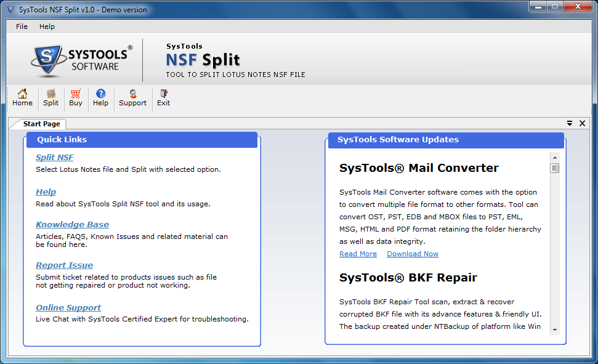Click Download Now for Mail Converter
The width and height of the screenshot is (598, 364).
(413, 254)
